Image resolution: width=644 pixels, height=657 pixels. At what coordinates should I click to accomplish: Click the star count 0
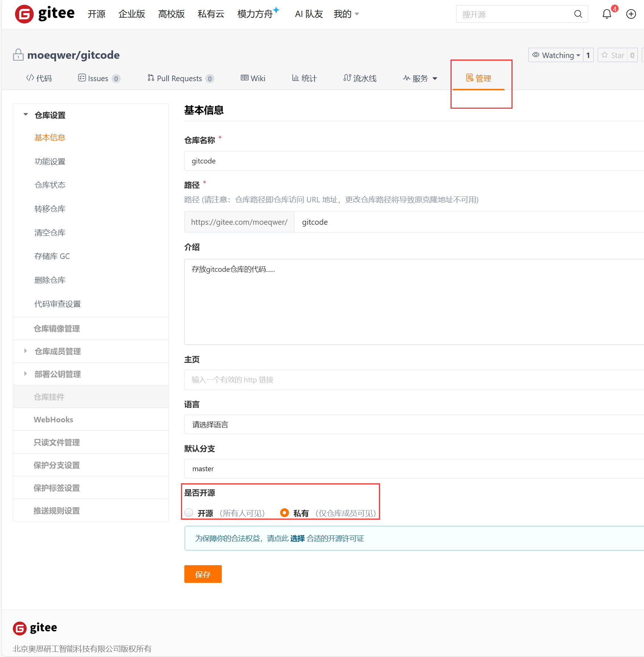click(632, 55)
